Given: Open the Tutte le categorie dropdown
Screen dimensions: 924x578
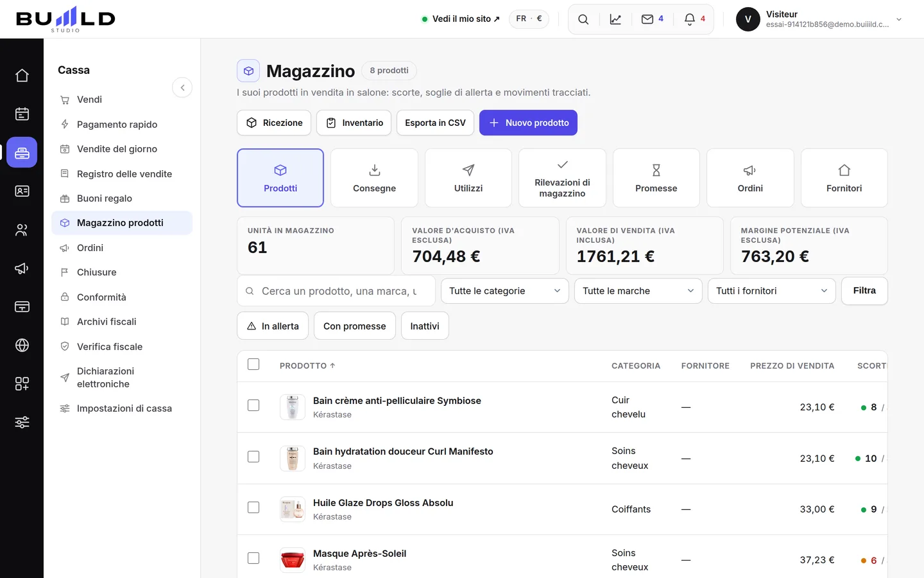Looking at the screenshot, I should (505, 291).
